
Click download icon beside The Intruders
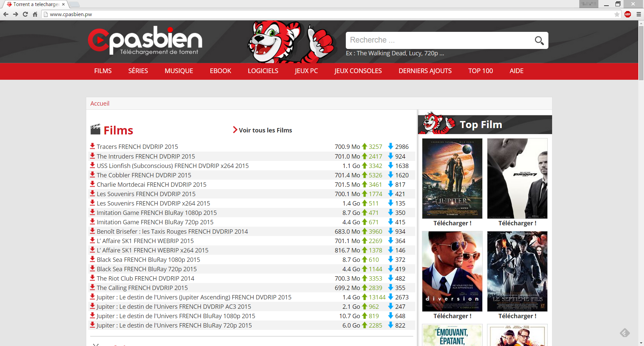[x=93, y=156]
